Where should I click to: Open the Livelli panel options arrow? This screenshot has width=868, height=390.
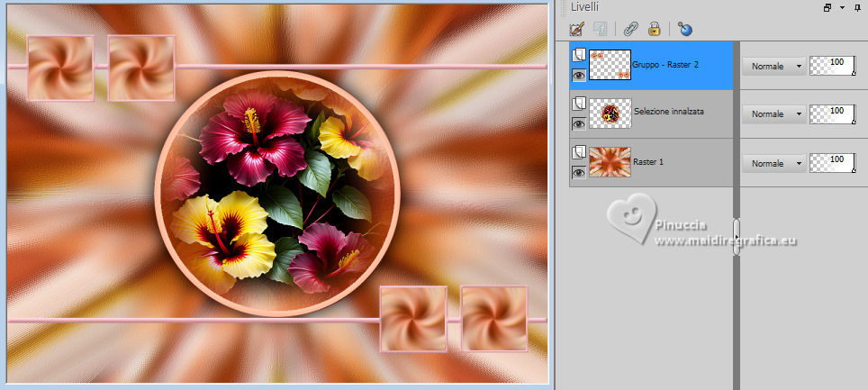[843, 8]
